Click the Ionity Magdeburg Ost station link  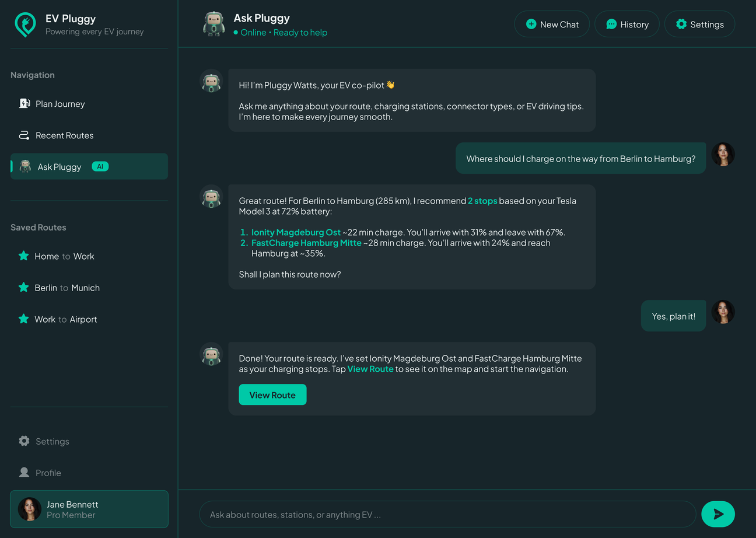tap(296, 232)
